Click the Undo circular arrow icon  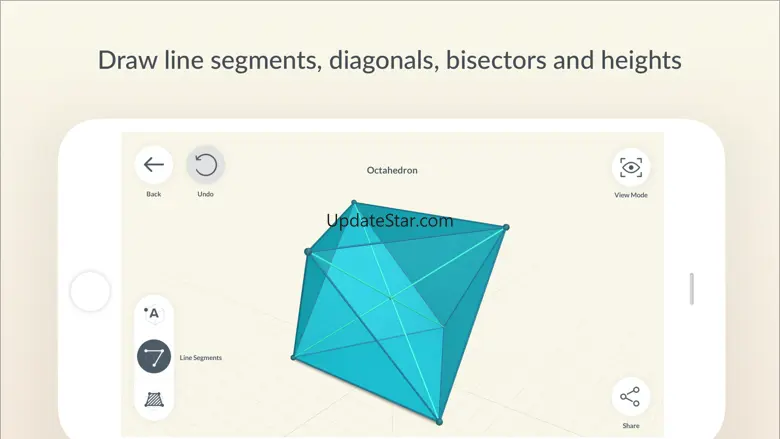(x=205, y=165)
